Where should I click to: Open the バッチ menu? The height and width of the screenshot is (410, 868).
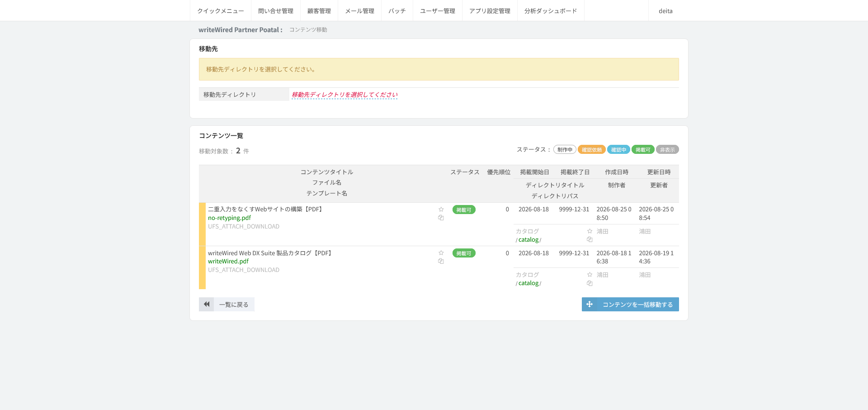coord(397,11)
